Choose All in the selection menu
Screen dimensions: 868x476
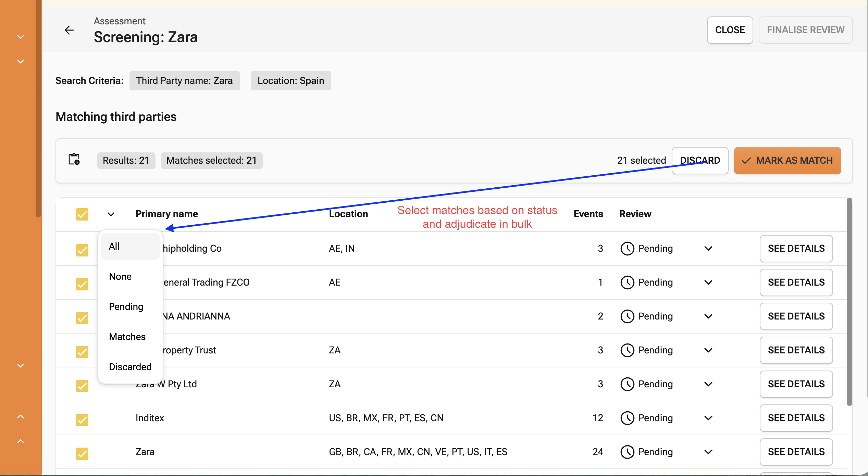click(130, 247)
